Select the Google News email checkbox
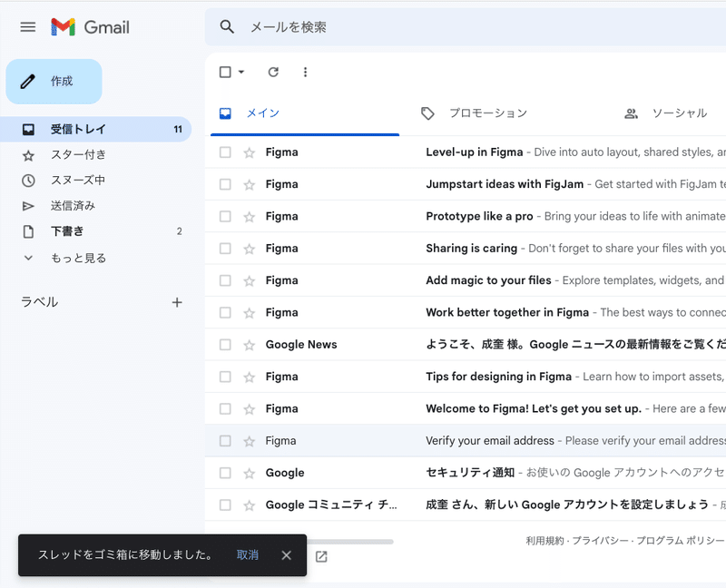 (x=225, y=345)
